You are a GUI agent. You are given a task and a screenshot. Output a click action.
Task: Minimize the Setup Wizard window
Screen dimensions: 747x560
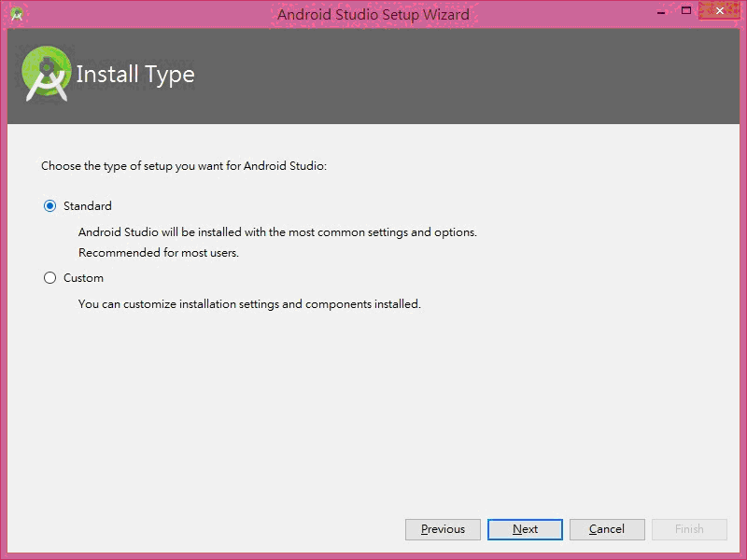tap(661, 12)
